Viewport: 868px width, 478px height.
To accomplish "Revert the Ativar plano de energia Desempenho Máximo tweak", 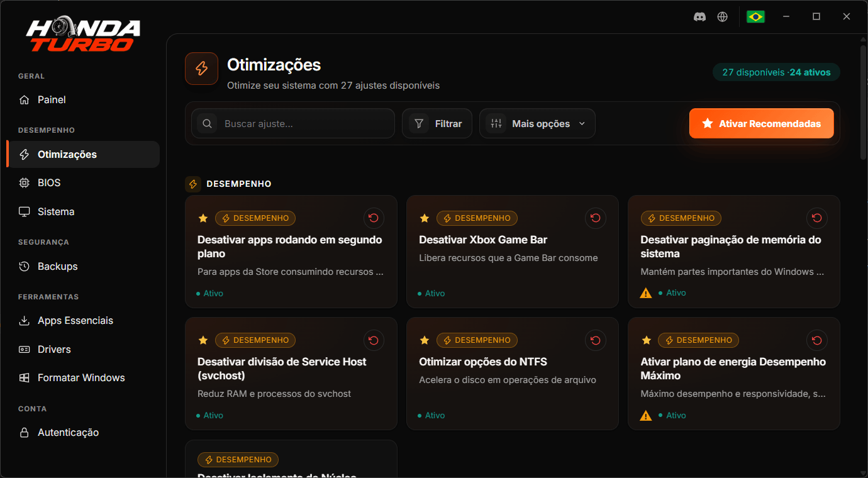I will coord(816,340).
